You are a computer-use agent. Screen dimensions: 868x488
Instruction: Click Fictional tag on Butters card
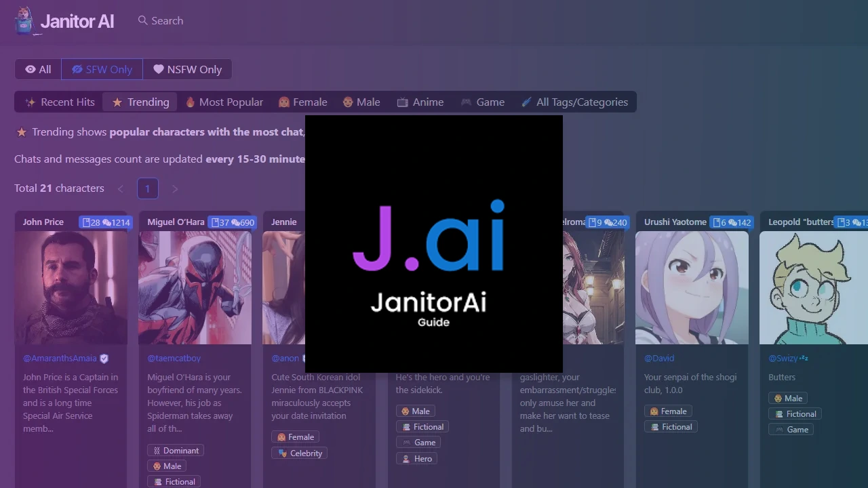click(795, 414)
